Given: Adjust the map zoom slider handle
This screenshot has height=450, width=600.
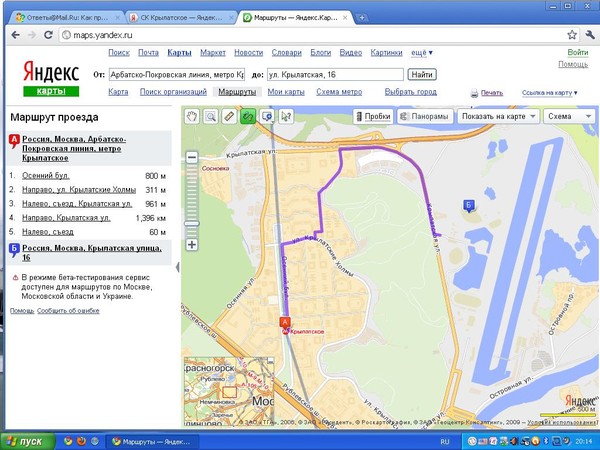Looking at the screenshot, I should pos(192,223).
